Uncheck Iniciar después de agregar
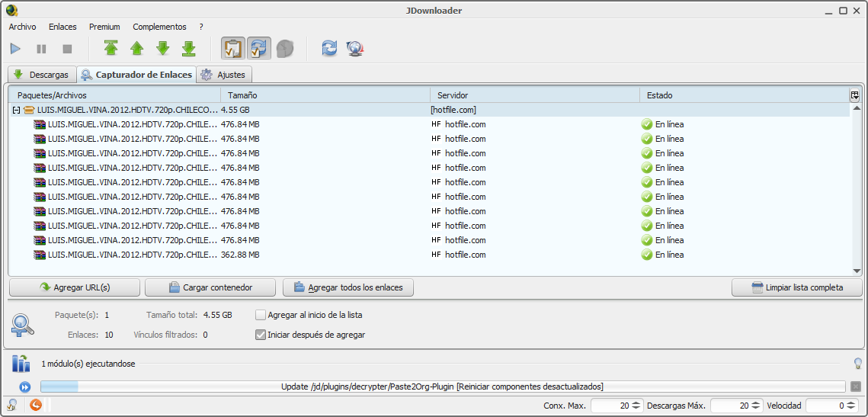Viewport: 868px width, 417px height. click(x=260, y=335)
